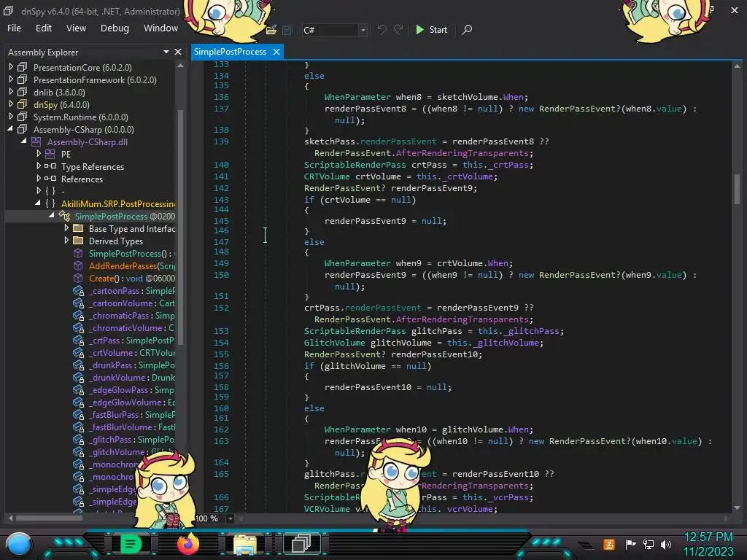747x560 pixels.
Task: Collapse the Assembly-CSharp.dll node
Action: click(24, 141)
